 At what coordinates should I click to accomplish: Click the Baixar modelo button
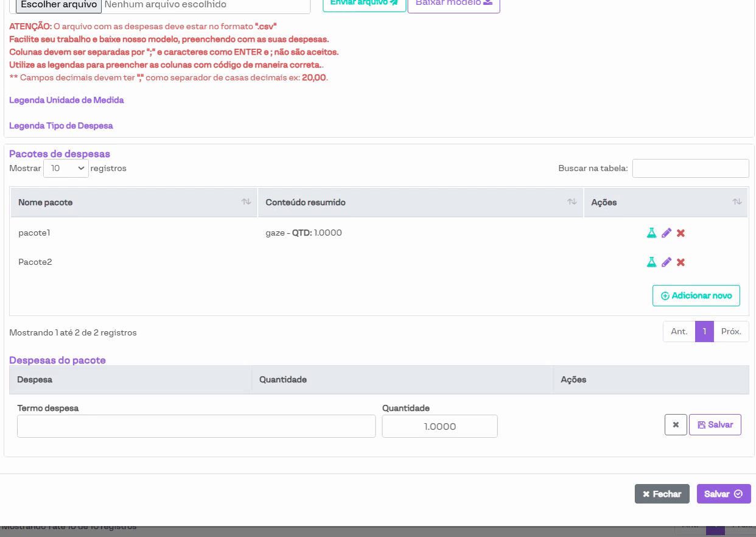point(453,4)
